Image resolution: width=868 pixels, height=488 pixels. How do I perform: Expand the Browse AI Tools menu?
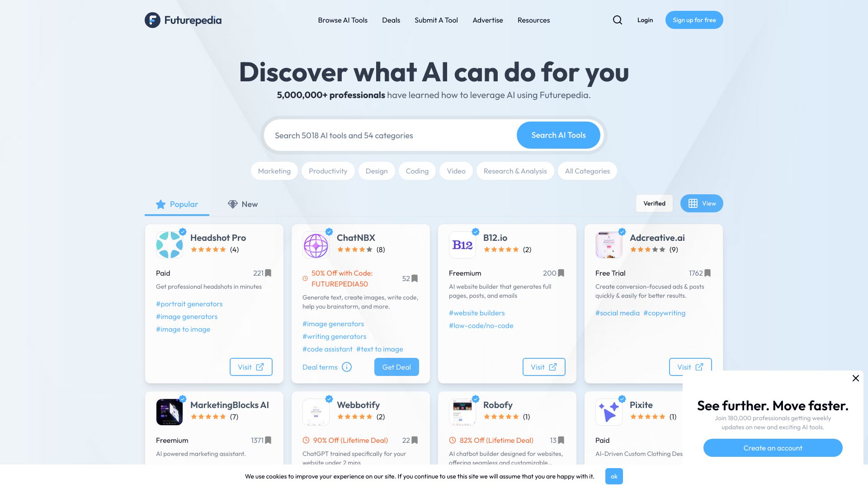click(x=342, y=20)
